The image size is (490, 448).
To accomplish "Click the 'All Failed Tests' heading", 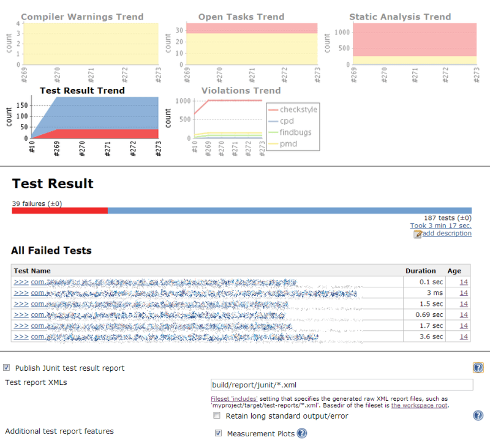I will [51, 251].
